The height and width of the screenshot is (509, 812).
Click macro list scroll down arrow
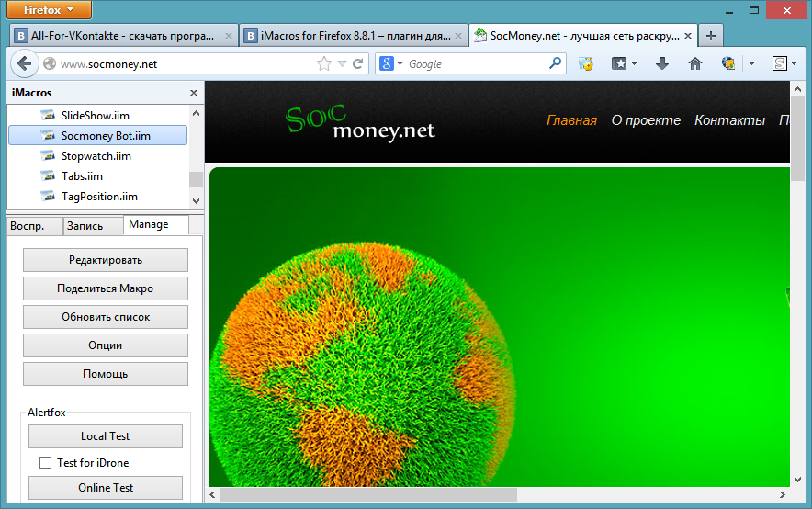[x=196, y=201]
